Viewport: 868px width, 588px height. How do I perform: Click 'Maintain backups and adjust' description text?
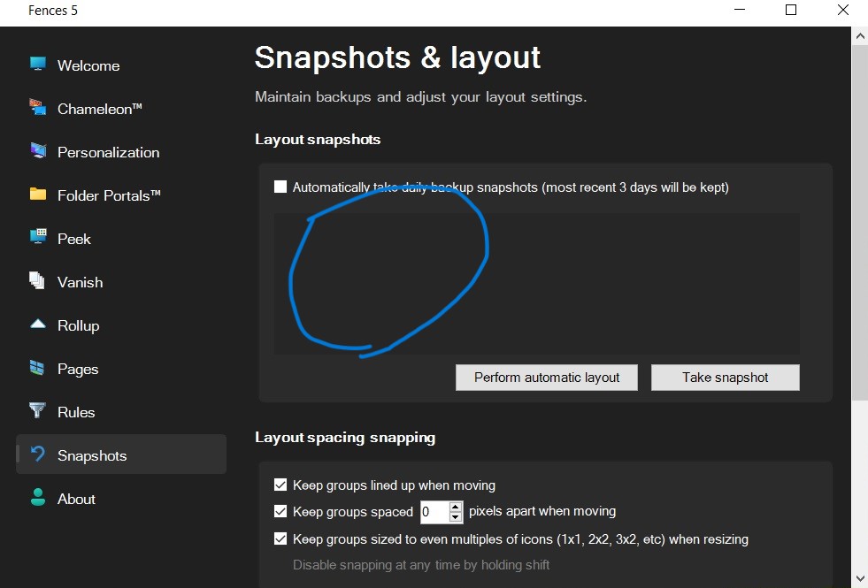coord(420,96)
